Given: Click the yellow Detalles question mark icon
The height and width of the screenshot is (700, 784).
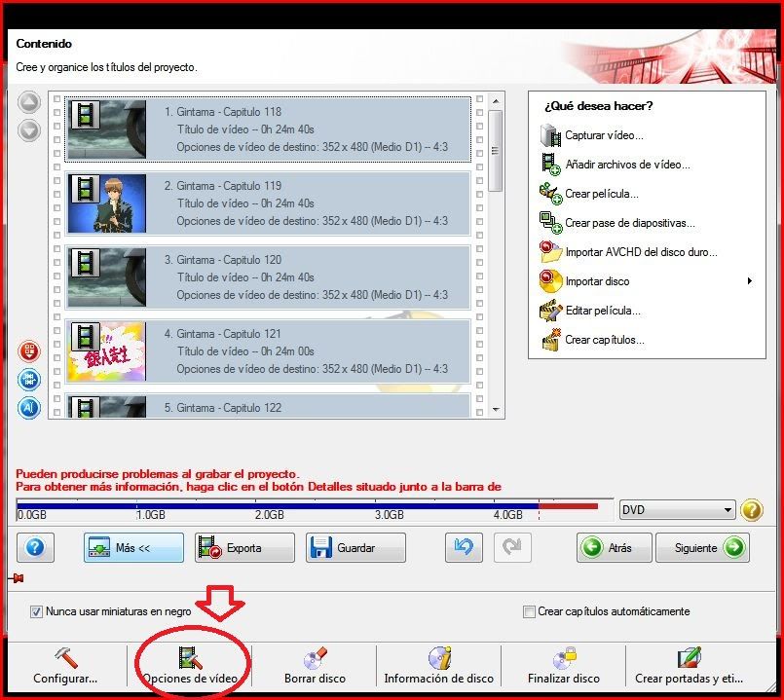Looking at the screenshot, I should [x=752, y=510].
